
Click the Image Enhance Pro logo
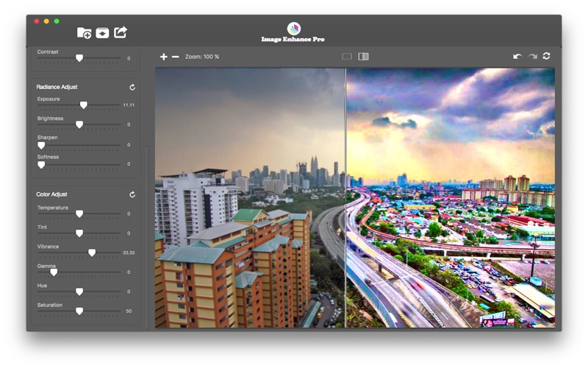pyautogui.click(x=293, y=29)
